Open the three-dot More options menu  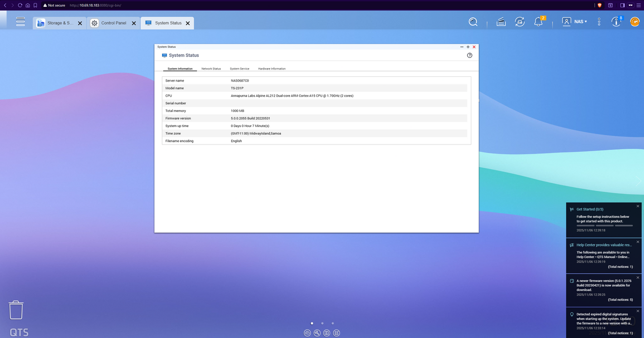coord(599,22)
